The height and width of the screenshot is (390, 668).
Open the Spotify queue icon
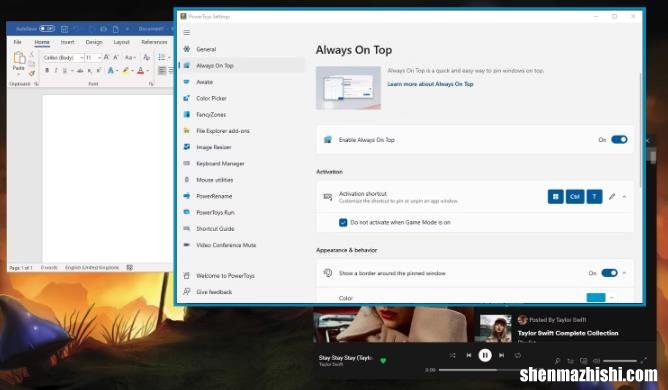point(570,361)
